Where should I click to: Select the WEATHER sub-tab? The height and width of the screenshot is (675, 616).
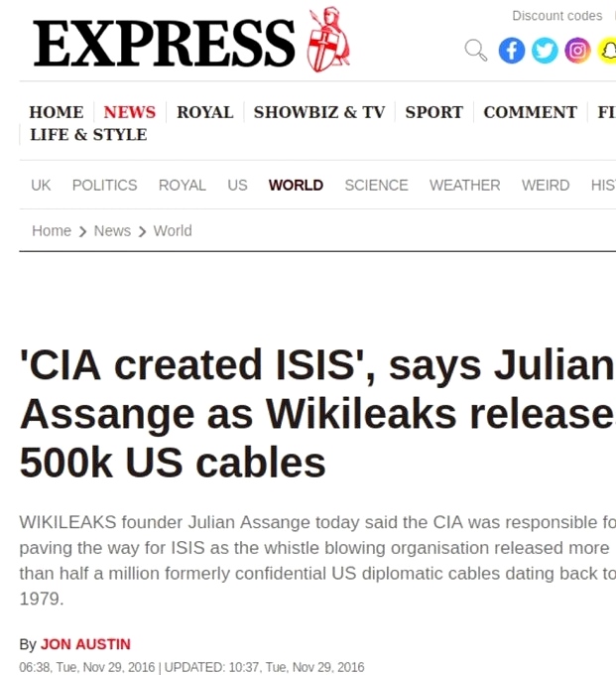pyautogui.click(x=464, y=186)
